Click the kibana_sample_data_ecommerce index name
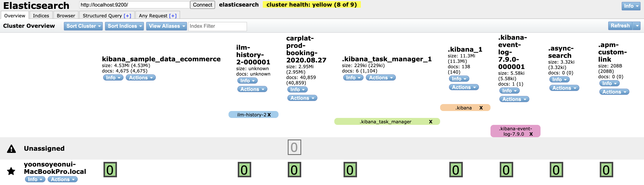Viewport: 644px width, 185px height. click(x=161, y=59)
